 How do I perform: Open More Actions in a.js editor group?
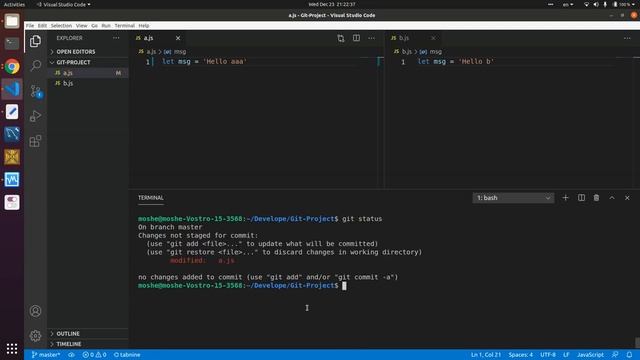371,38
